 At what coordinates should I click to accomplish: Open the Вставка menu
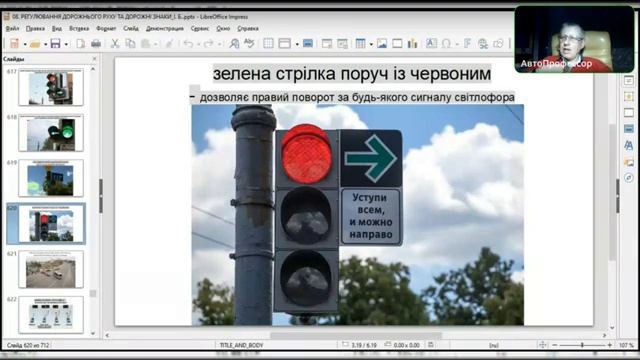coord(79,29)
